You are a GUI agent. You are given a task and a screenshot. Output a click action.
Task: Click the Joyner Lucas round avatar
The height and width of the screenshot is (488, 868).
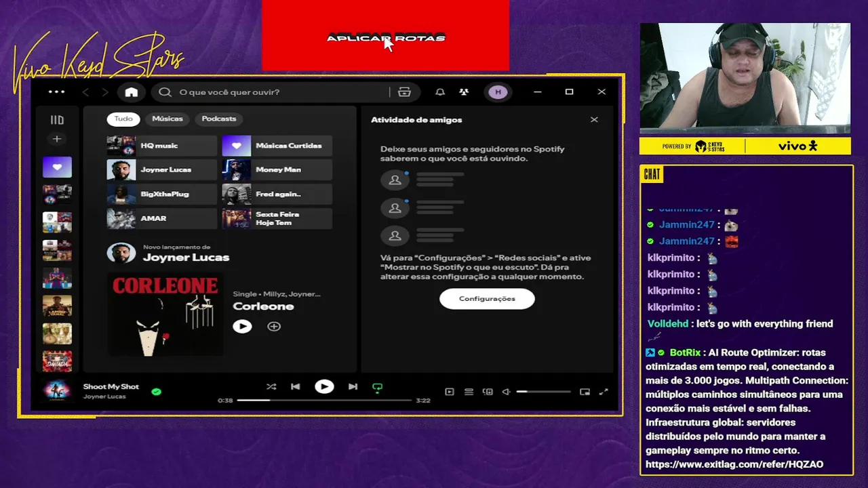[121, 253]
